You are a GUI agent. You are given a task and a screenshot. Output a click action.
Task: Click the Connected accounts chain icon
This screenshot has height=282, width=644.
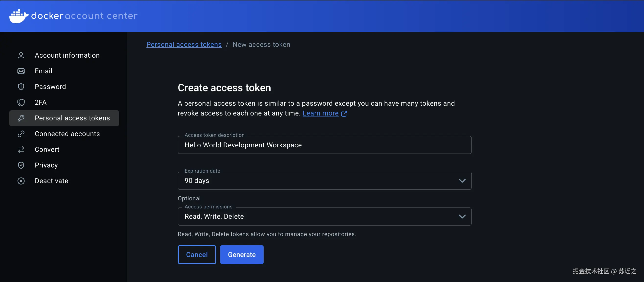[21, 134]
